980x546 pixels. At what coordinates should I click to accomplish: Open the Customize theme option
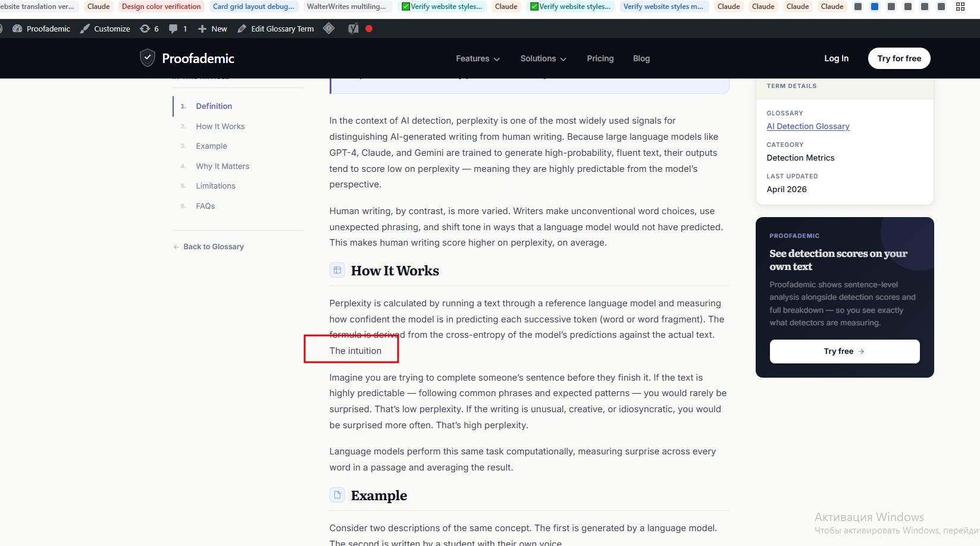pyautogui.click(x=105, y=29)
